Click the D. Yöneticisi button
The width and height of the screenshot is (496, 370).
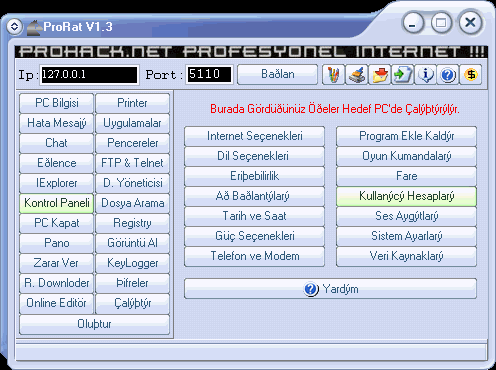tap(132, 183)
